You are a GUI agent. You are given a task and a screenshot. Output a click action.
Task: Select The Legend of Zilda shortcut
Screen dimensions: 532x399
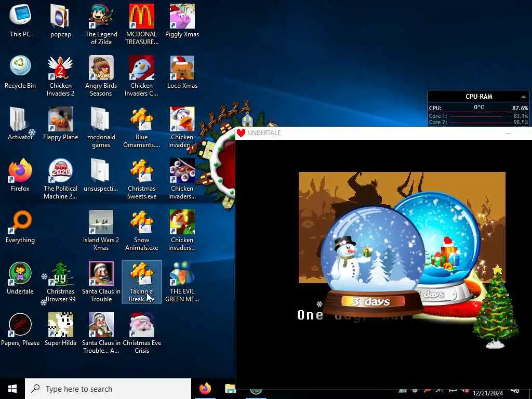pos(101,24)
